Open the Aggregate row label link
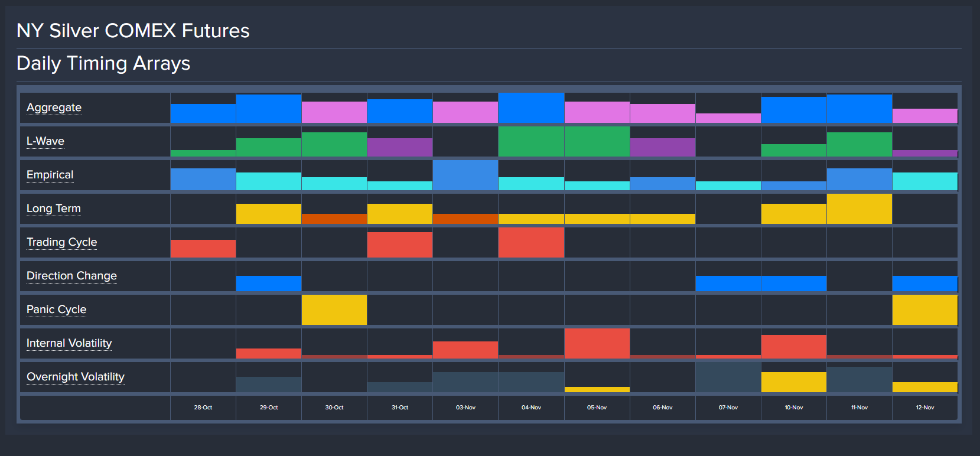Image resolution: width=980 pixels, height=456 pixels. pos(54,108)
